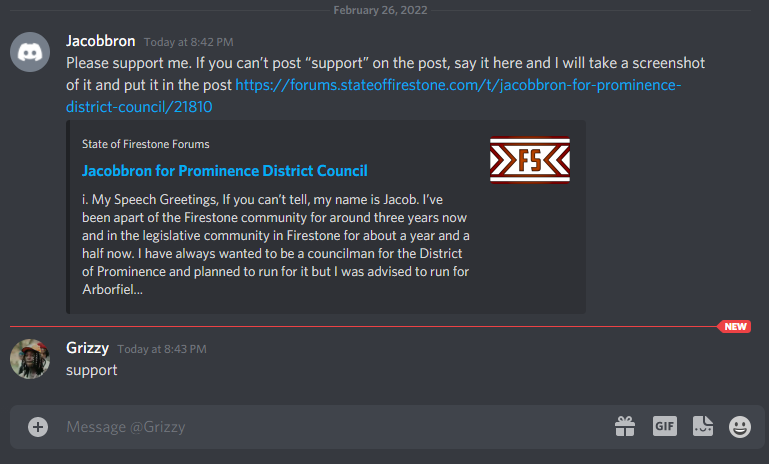Click the Grizzy username
This screenshot has height=464, width=769.
pyautogui.click(x=87, y=348)
